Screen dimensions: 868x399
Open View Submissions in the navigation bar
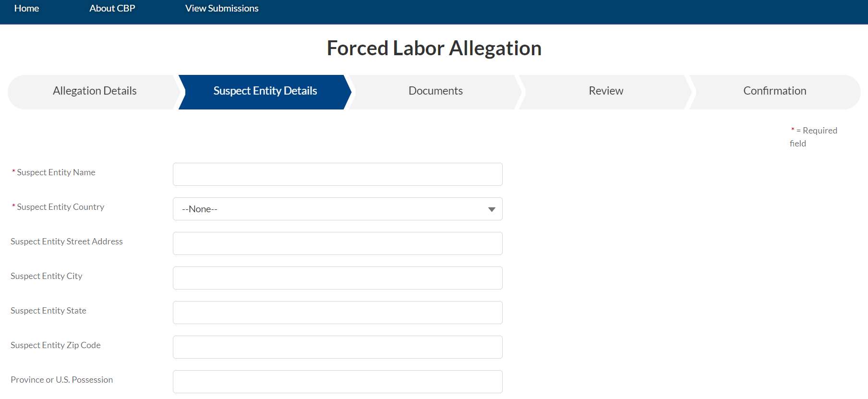coord(222,9)
